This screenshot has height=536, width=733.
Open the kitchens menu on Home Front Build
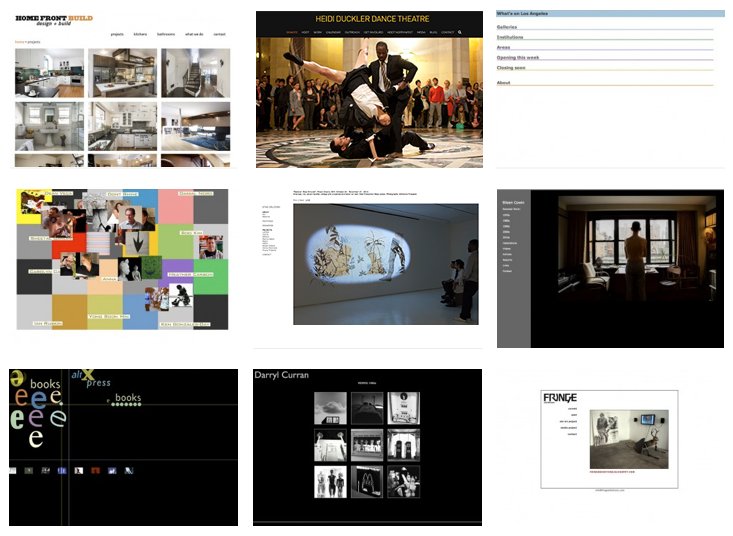(x=140, y=33)
